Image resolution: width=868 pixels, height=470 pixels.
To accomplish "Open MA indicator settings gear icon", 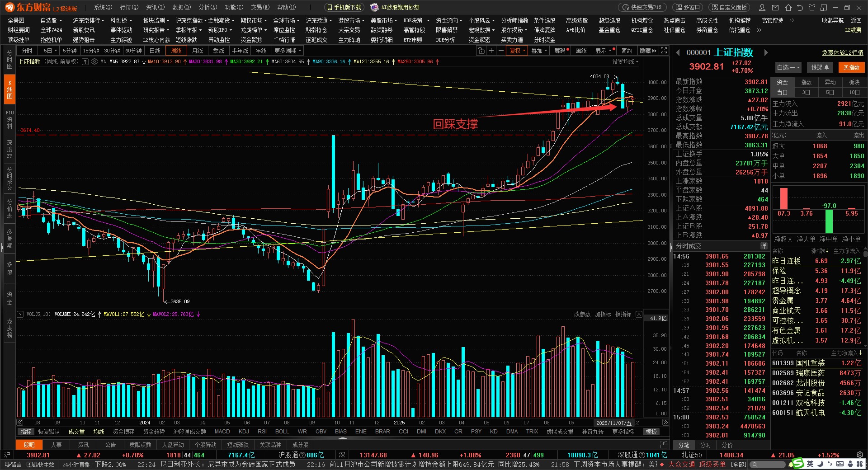I will click(94, 61).
